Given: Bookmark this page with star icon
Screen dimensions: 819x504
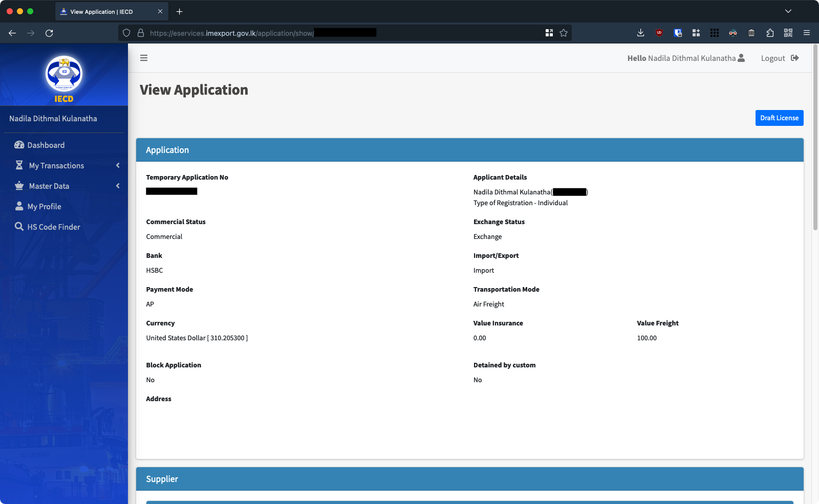Looking at the screenshot, I should (x=564, y=33).
